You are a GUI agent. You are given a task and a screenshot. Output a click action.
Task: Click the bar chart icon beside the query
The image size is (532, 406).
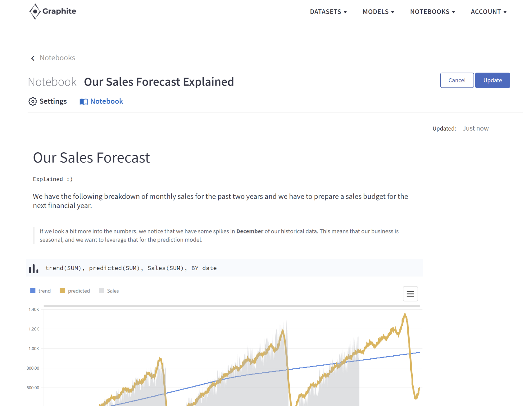click(33, 268)
